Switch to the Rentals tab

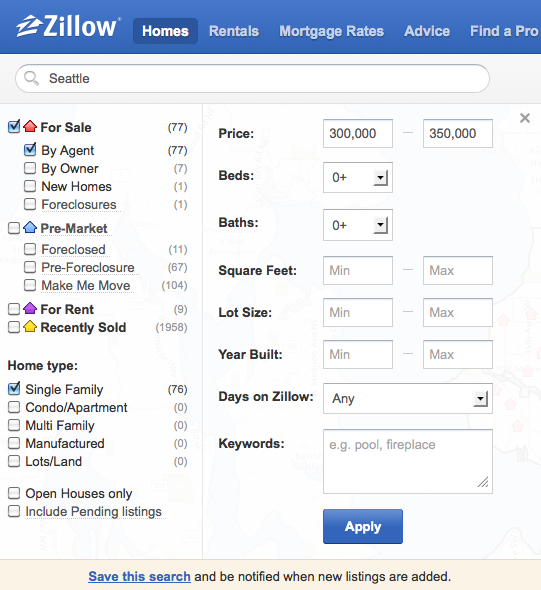[234, 31]
